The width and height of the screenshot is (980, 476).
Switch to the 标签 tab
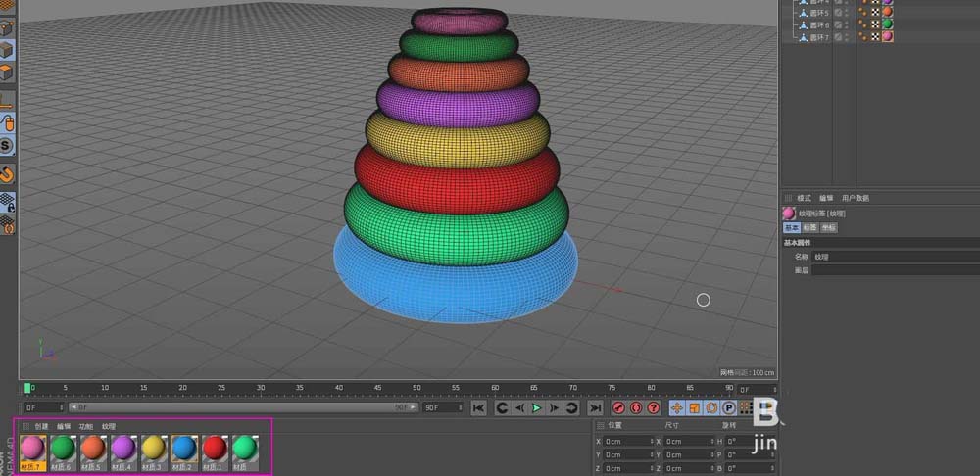point(810,228)
